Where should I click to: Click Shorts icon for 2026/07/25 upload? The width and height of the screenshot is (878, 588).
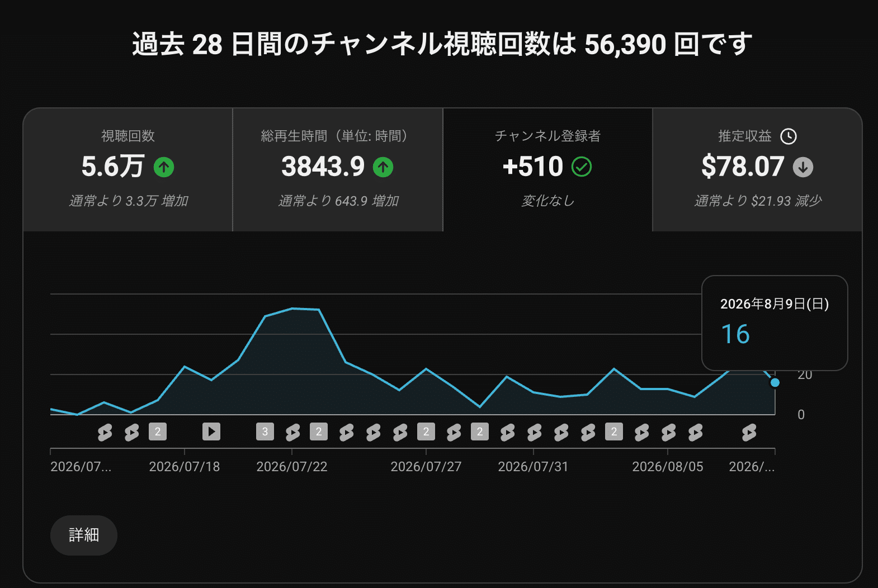pyautogui.click(x=373, y=432)
